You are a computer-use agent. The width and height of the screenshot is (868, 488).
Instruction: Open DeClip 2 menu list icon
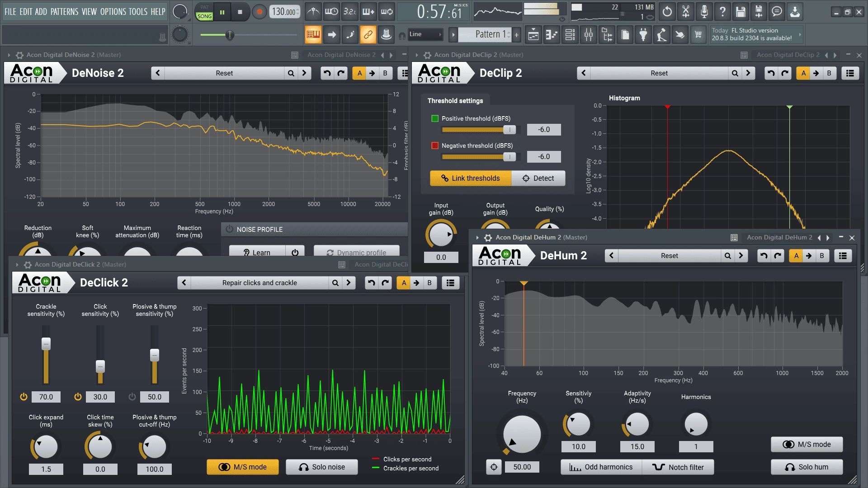pos(850,73)
